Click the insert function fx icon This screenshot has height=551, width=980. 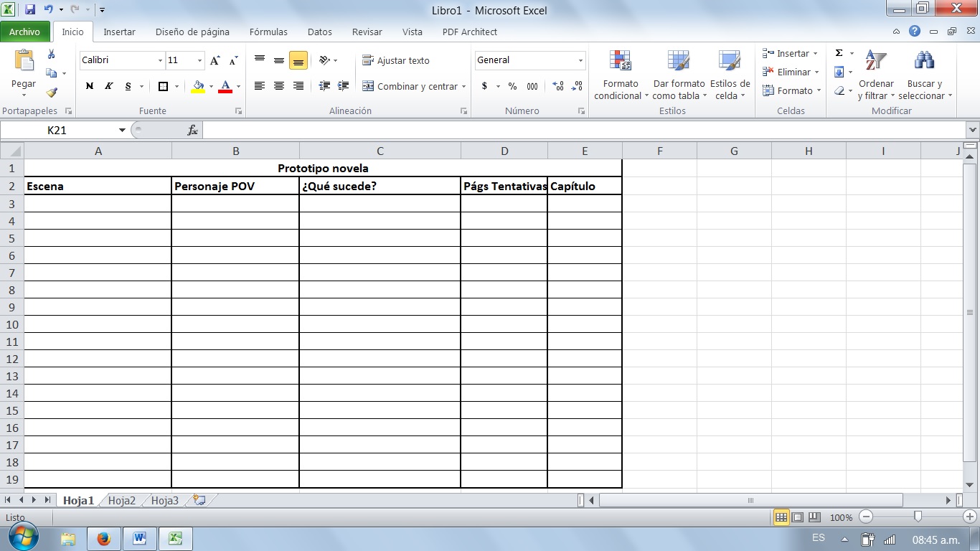(x=192, y=130)
